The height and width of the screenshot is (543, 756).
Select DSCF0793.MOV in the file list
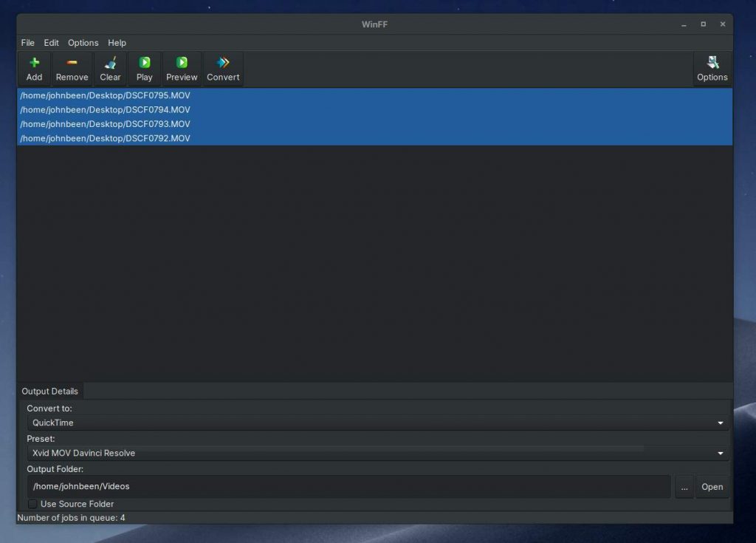pyautogui.click(x=374, y=124)
